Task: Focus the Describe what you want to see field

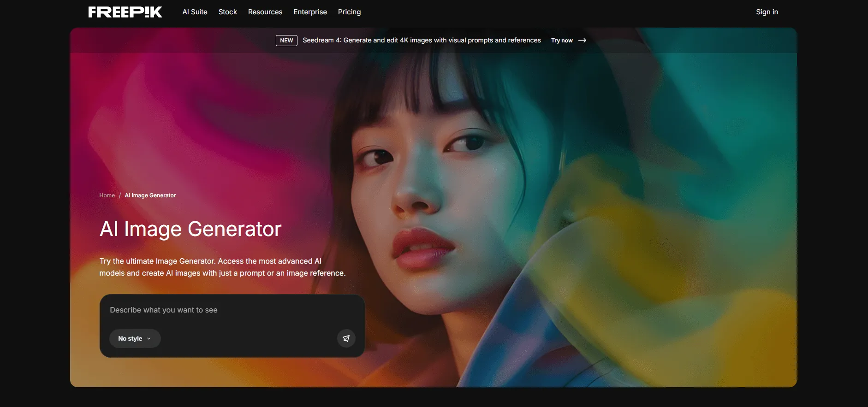Action: [x=221, y=310]
